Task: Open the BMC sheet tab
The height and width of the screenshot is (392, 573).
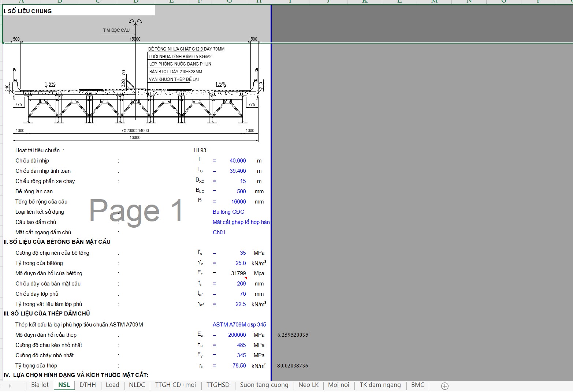Action: 417,385
